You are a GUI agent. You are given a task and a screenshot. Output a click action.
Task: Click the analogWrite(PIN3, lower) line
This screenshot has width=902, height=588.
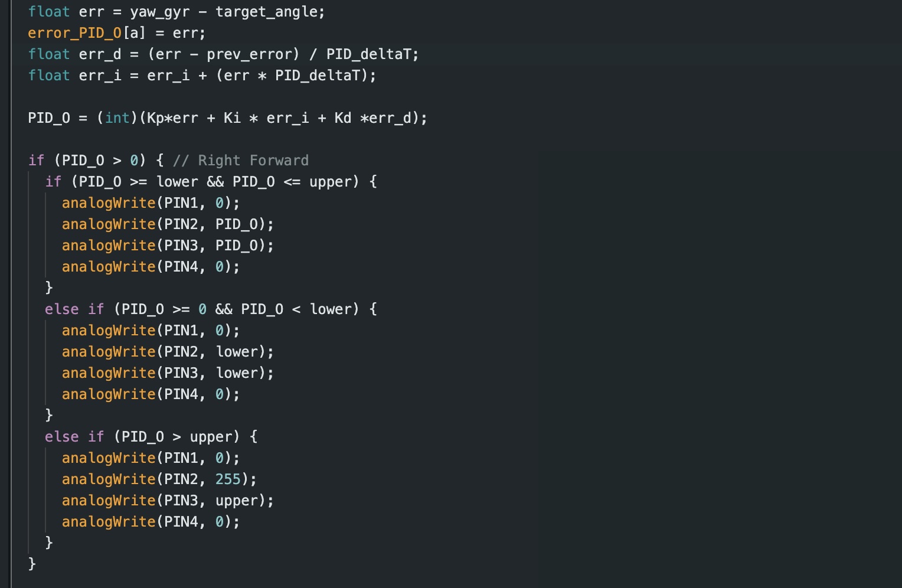point(168,373)
